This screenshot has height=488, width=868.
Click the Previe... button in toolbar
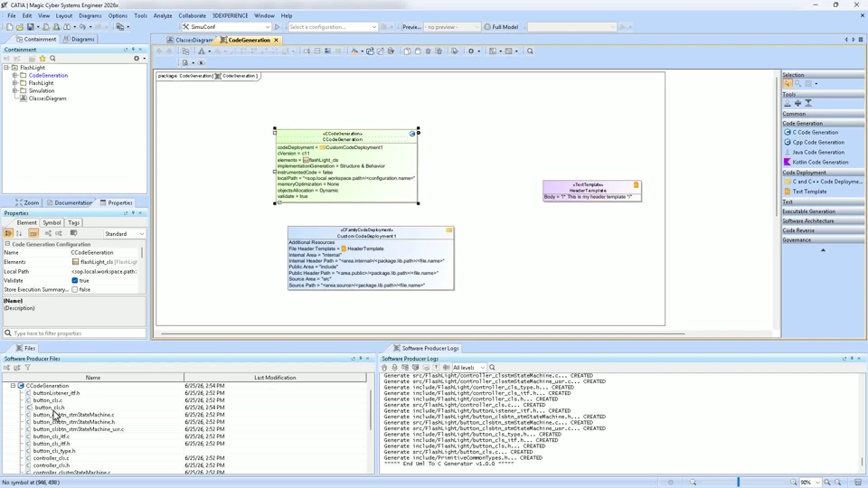coord(411,26)
